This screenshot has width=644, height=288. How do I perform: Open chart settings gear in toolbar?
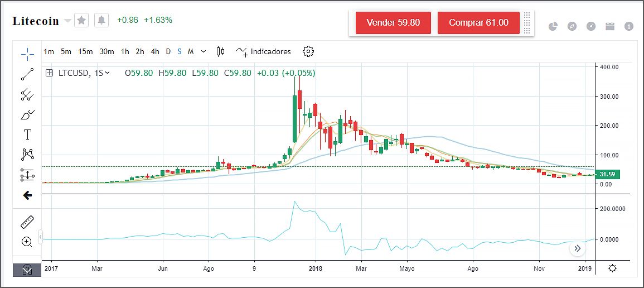(308, 51)
